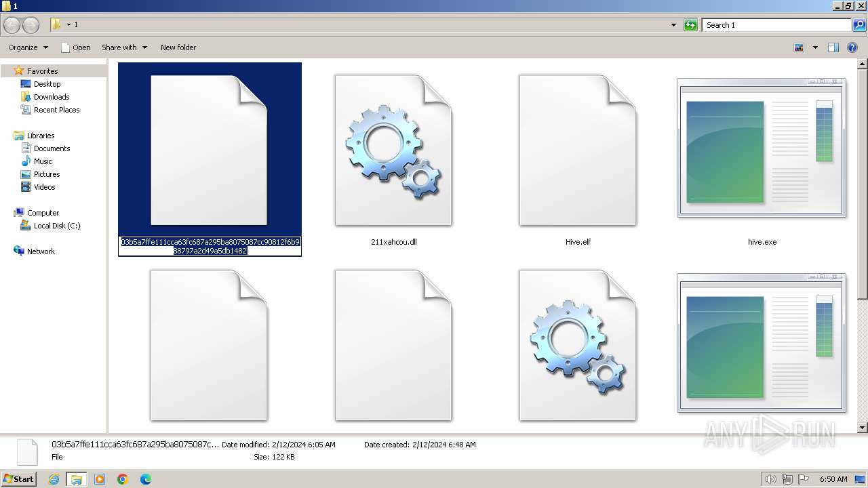Select Computer in navigation pane
Viewport: 868px width, 488px height.
tap(43, 213)
